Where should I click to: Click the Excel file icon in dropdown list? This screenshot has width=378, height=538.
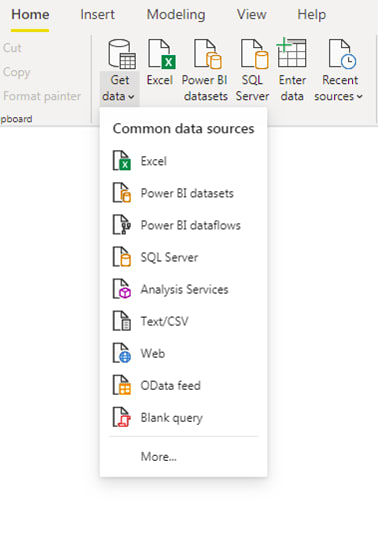pyautogui.click(x=122, y=161)
